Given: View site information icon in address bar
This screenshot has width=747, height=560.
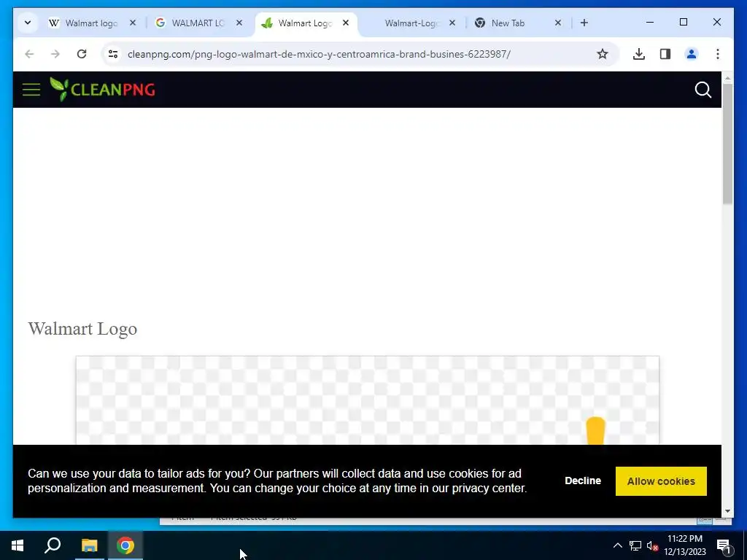Looking at the screenshot, I should (x=113, y=54).
